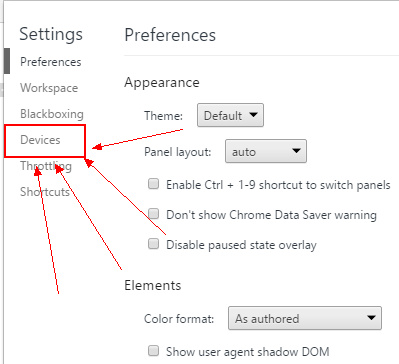Go to the Blackboxing settings tab
The width and height of the screenshot is (399, 364).
coord(52,114)
